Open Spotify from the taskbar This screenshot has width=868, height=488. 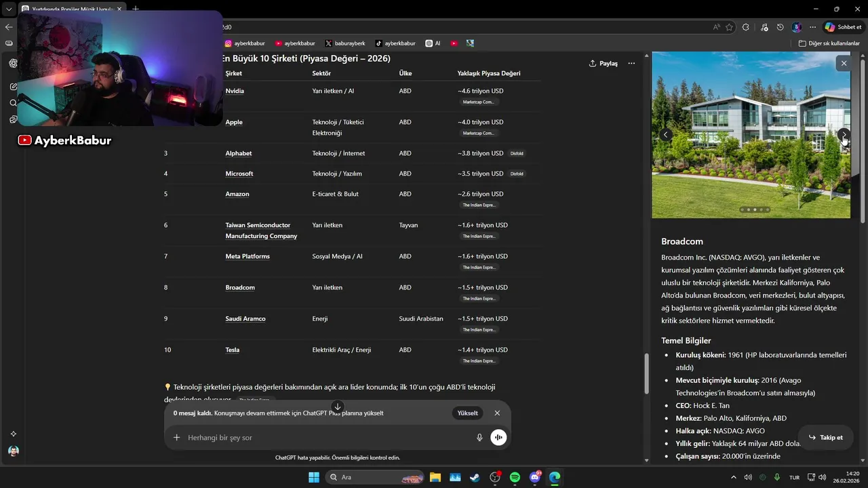pyautogui.click(x=515, y=477)
